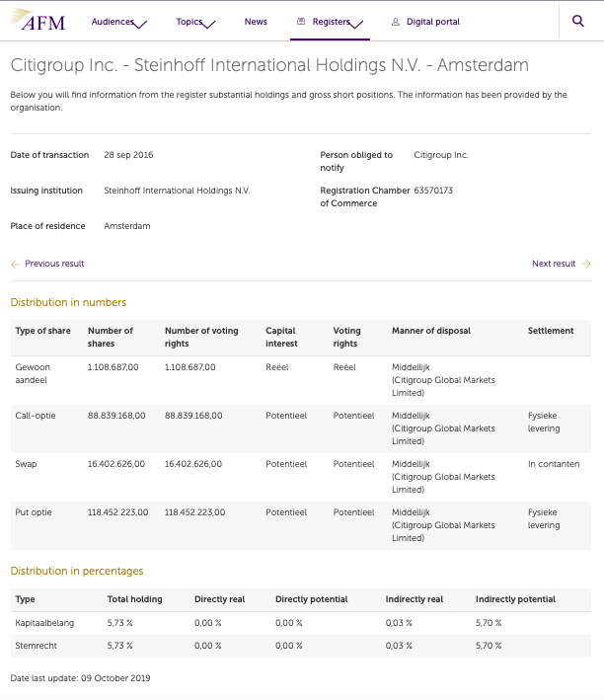Click the Topics navigation label
Screen dimensions: 604x700
(x=189, y=22)
